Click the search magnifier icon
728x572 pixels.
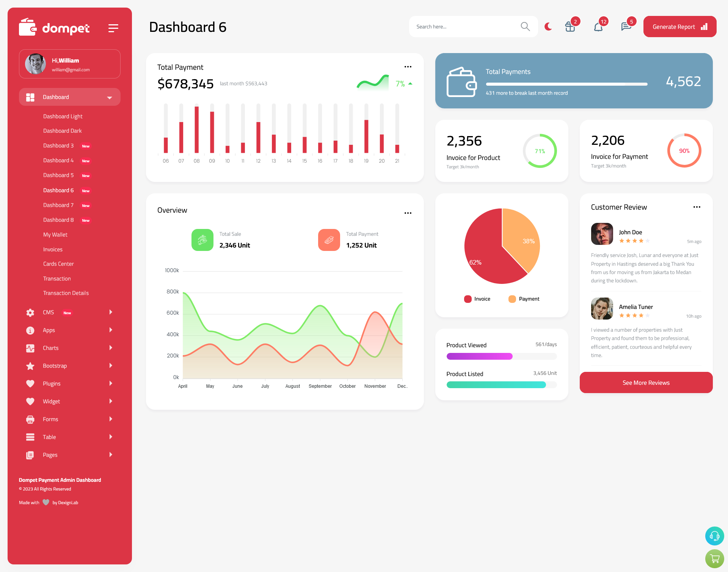[525, 27]
